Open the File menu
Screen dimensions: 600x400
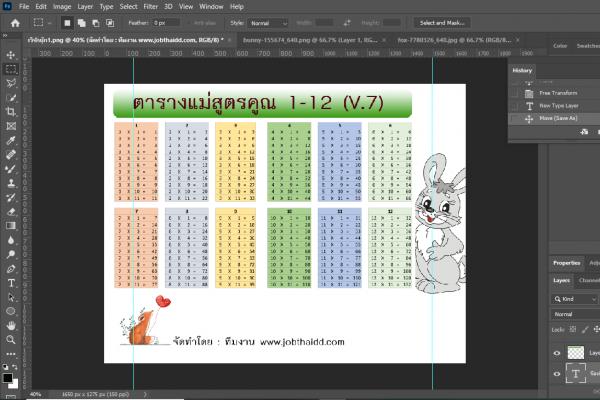[x=24, y=7]
